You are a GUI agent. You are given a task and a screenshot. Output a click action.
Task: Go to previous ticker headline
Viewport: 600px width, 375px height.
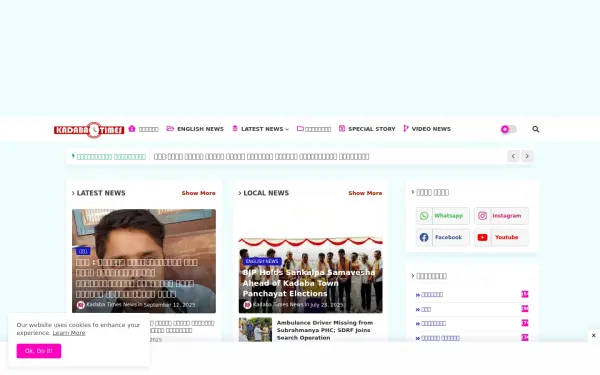(513, 156)
